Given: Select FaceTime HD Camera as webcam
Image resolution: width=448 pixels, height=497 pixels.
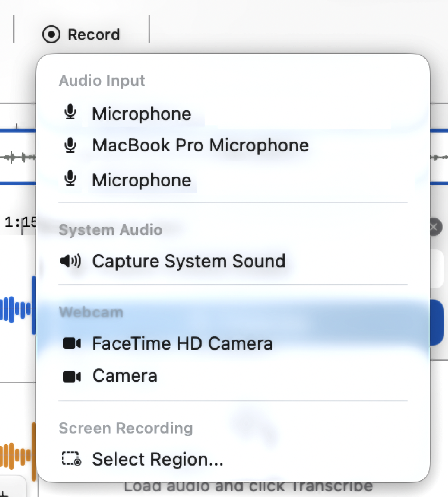Looking at the screenshot, I should tap(182, 344).
